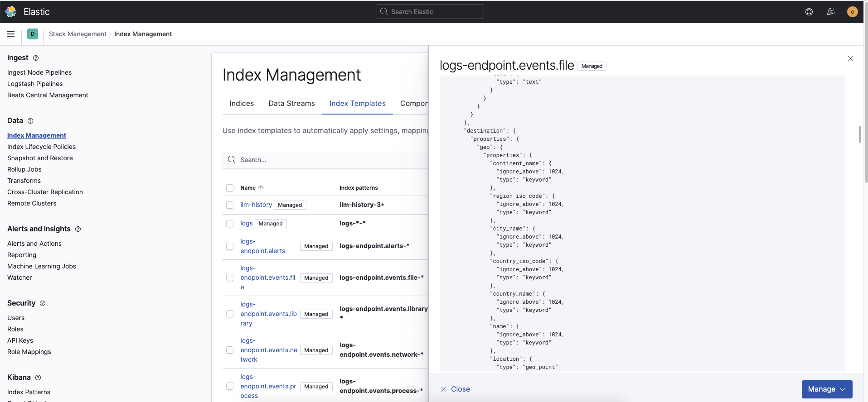The height and width of the screenshot is (402, 868).
Task: Select the logs-endpoint.events.library checkbox
Action: 230,314
